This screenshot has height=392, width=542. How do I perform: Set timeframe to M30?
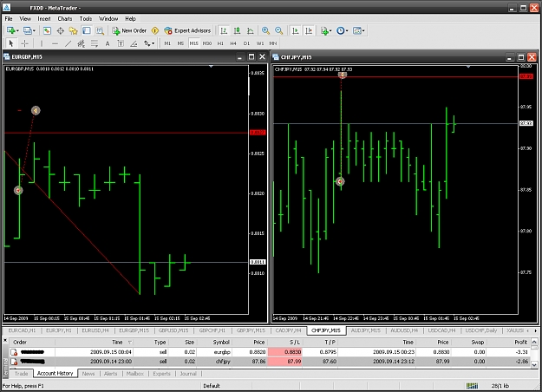pyautogui.click(x=207, y=43)
